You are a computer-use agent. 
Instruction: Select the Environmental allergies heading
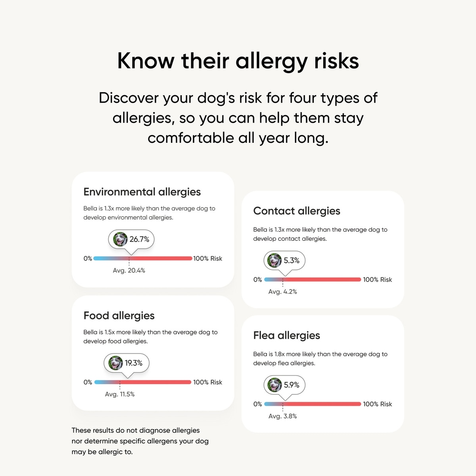142,192
